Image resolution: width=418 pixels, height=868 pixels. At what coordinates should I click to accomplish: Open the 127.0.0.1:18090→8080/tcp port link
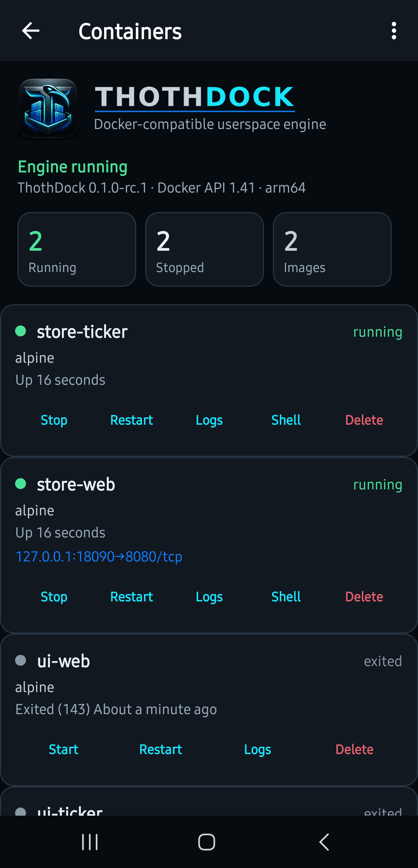coord(99,556)
